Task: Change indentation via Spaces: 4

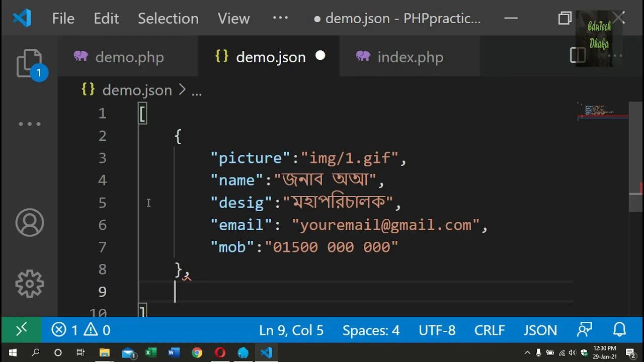Action: pos(371,330)
